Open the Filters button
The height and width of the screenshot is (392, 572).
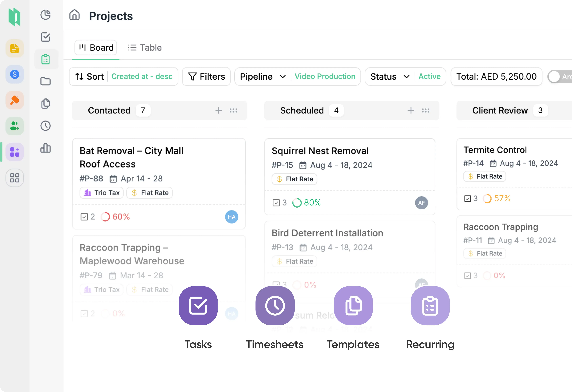pyautogui.click(x=206, y=77)
